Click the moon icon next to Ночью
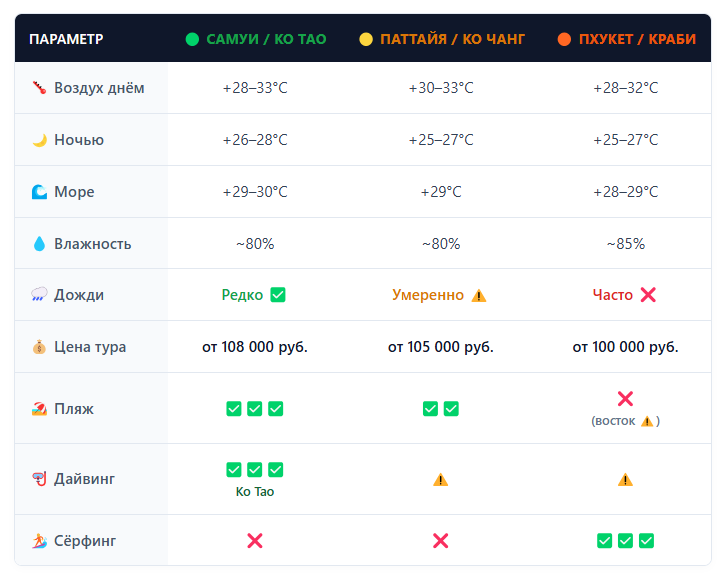728x576 pixels. point(39,140)
